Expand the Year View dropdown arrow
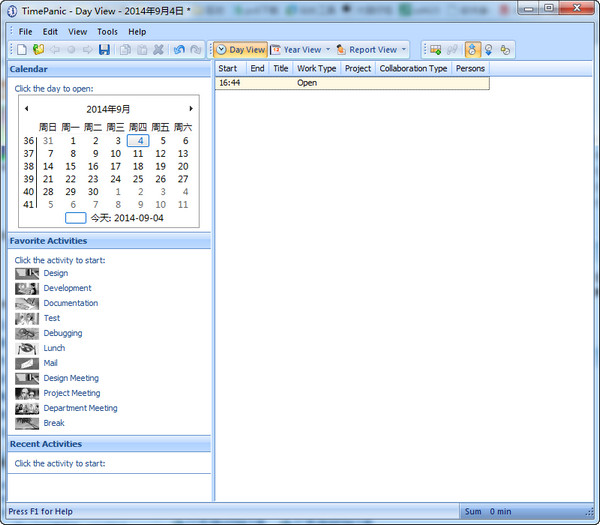The image size is (600, 525). [x=328, y=50]
